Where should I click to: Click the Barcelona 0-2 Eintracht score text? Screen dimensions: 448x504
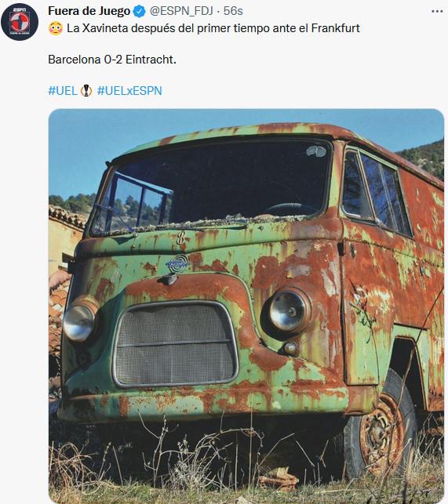tap(112, 60)
